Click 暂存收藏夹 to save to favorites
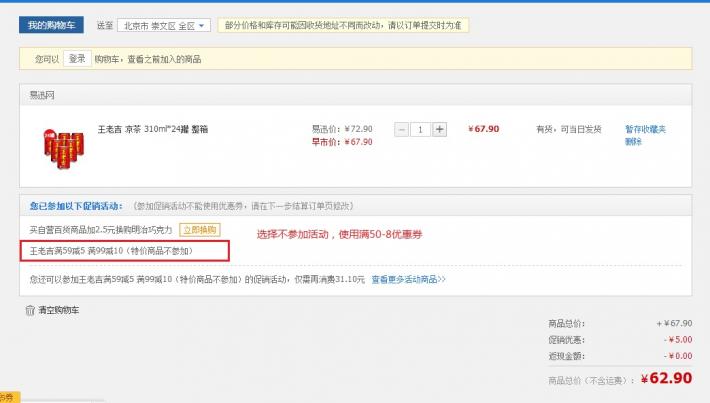 tap(645, 129)
